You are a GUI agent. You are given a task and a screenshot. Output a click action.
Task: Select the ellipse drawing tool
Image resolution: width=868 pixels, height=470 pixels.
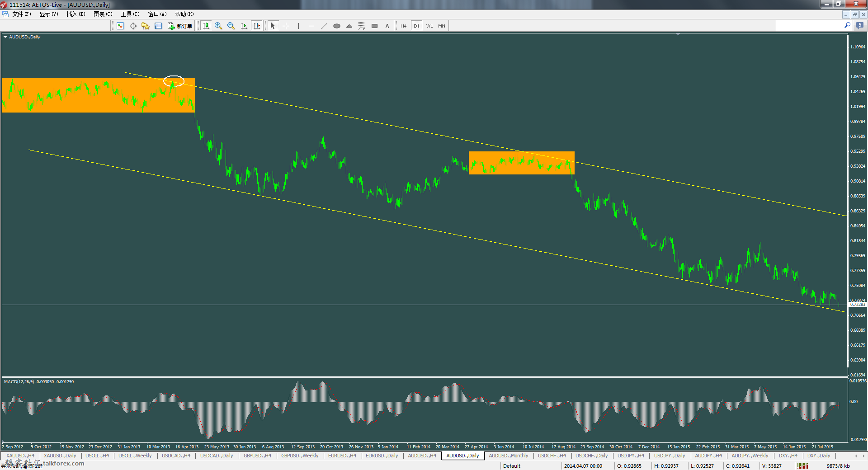(x=336, y=26)
